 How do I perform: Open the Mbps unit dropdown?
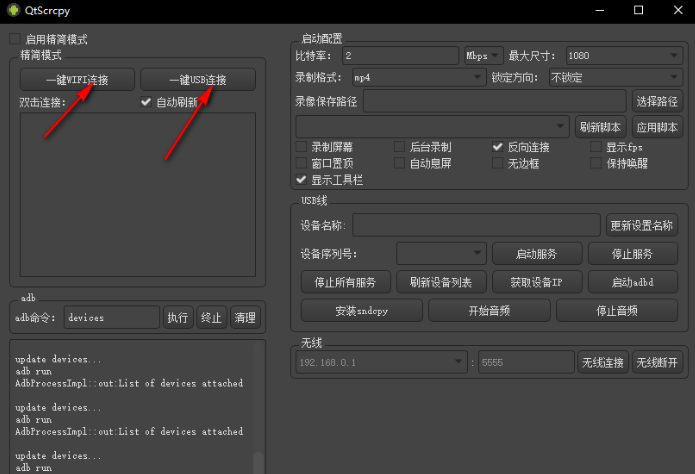[484, 56]
